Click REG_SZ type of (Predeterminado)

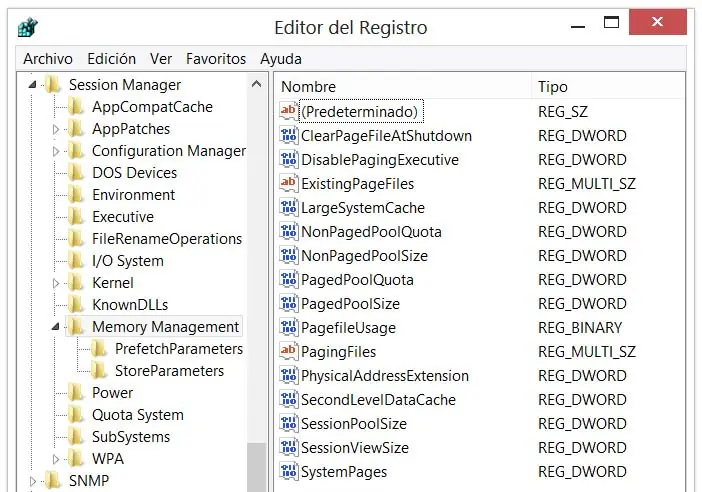(563, 111)
